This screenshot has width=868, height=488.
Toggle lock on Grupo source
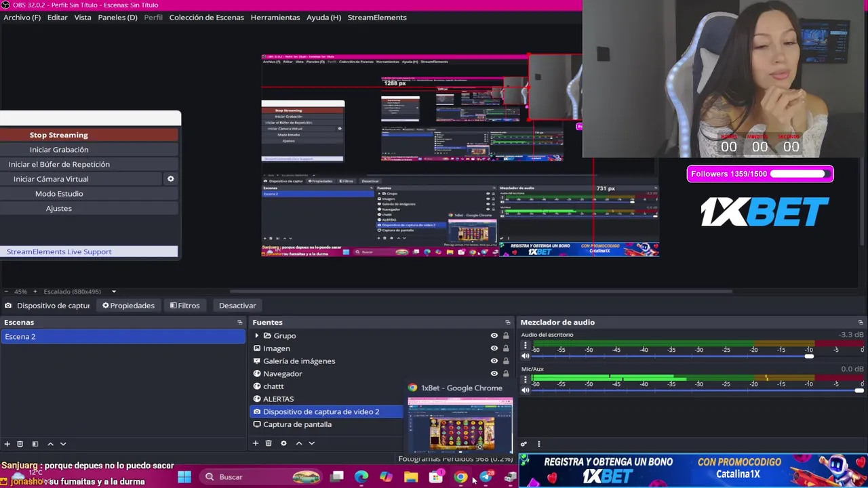pos(506,335)
